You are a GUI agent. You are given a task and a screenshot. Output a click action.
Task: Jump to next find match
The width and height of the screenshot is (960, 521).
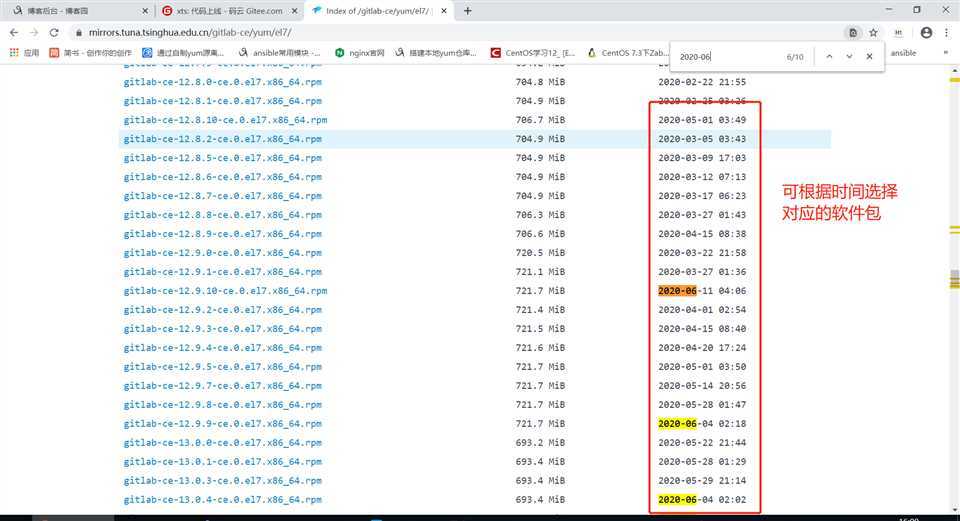[849, 56]
